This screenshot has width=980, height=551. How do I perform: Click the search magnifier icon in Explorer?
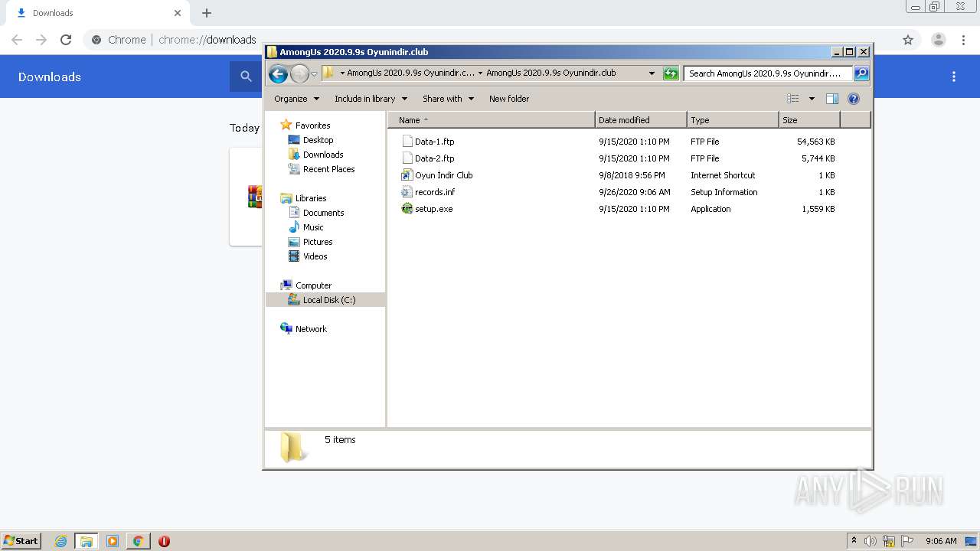861,73
